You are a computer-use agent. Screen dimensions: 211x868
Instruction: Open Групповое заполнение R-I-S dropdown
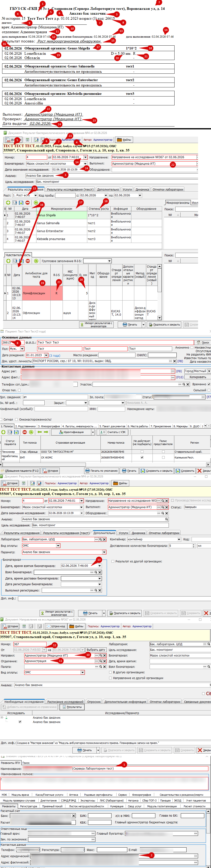click(109, 261)
